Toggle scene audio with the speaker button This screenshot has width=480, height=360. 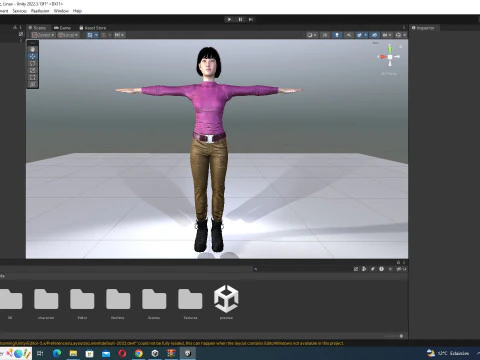pyautogui.click(x=348, y=35)
